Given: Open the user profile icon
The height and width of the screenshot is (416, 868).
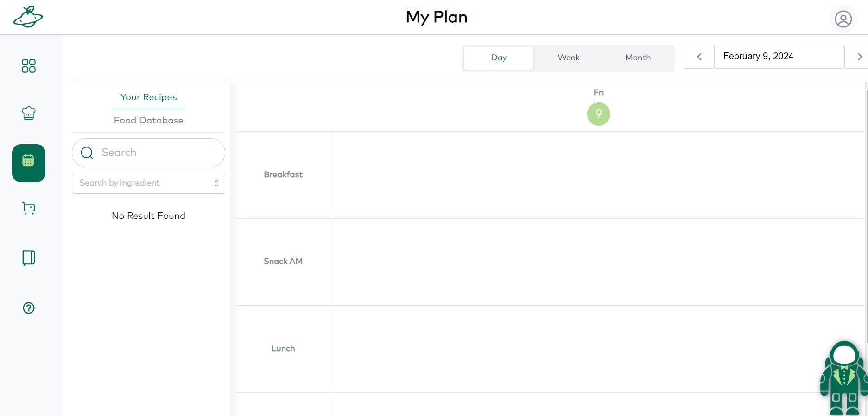Looking at the screenshot, I should (x=843, y=19).
